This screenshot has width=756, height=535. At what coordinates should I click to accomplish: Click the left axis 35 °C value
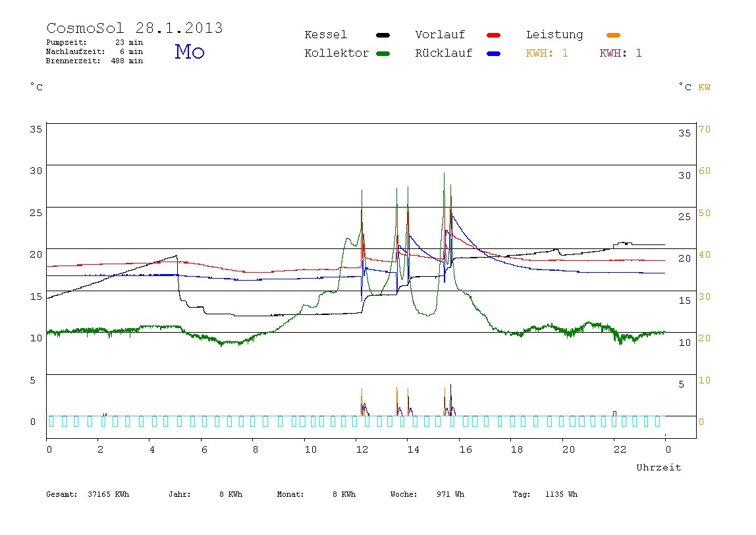(36, 129)
